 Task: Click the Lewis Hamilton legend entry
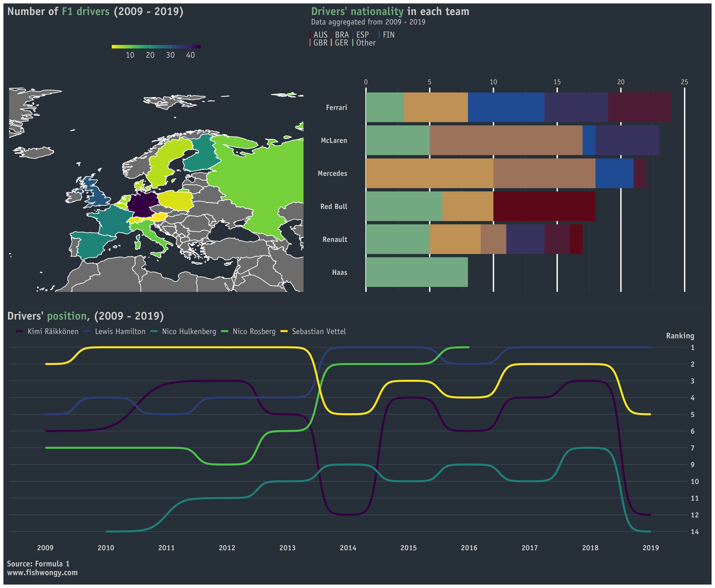coord(114,332)
